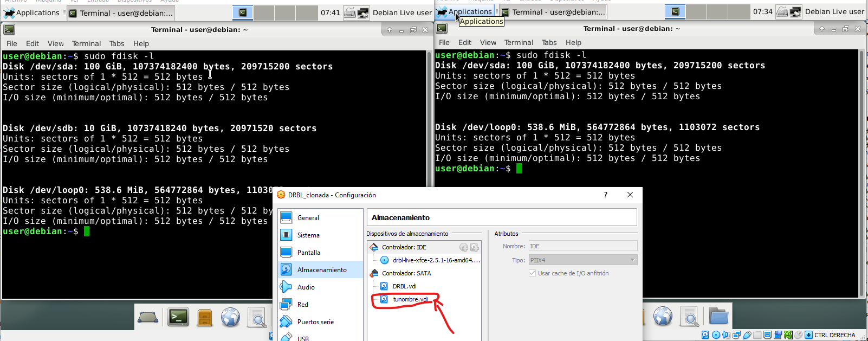The width and height of the screenshot is (868, 341).
Task: Click audio indicator in VirtualBox status bar
Action: pyautogui.click(x=726, y=335)
